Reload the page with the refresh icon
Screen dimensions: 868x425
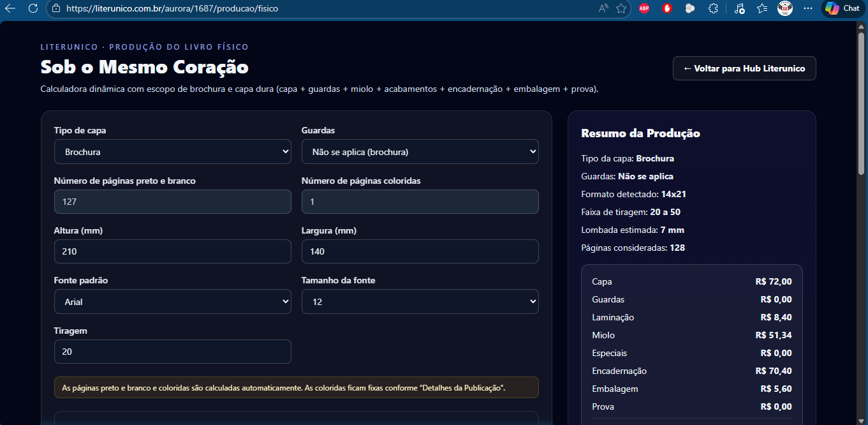click(x=33, y=8)
